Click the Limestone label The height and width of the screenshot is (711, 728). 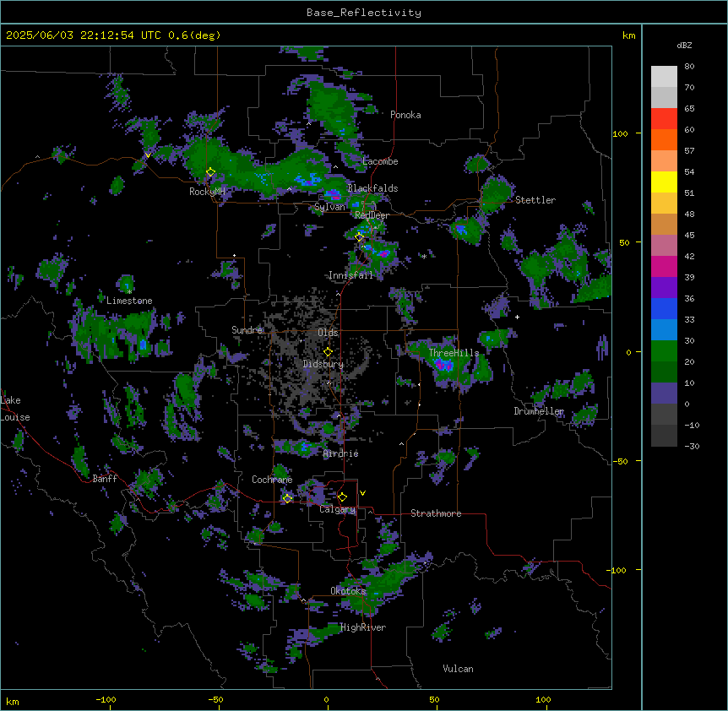(x=129, y=301)
